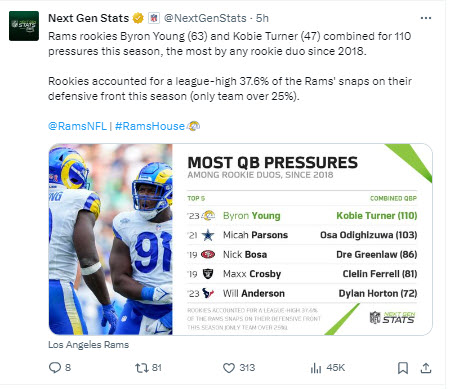Click the Los Angeles Rams caption

(x=88, y=344)
